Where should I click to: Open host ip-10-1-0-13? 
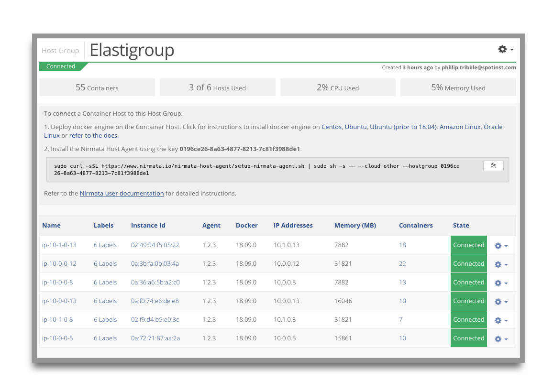tap(59, 245)
